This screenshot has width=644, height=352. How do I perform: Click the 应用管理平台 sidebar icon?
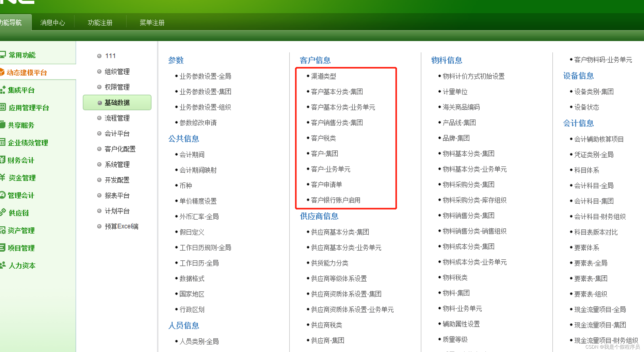point(3,107)
